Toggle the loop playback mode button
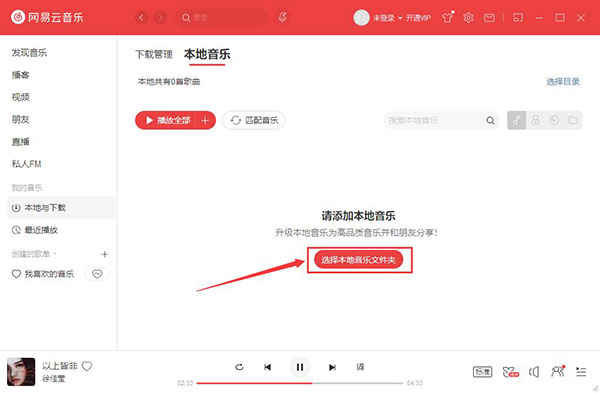 [239, 367]
